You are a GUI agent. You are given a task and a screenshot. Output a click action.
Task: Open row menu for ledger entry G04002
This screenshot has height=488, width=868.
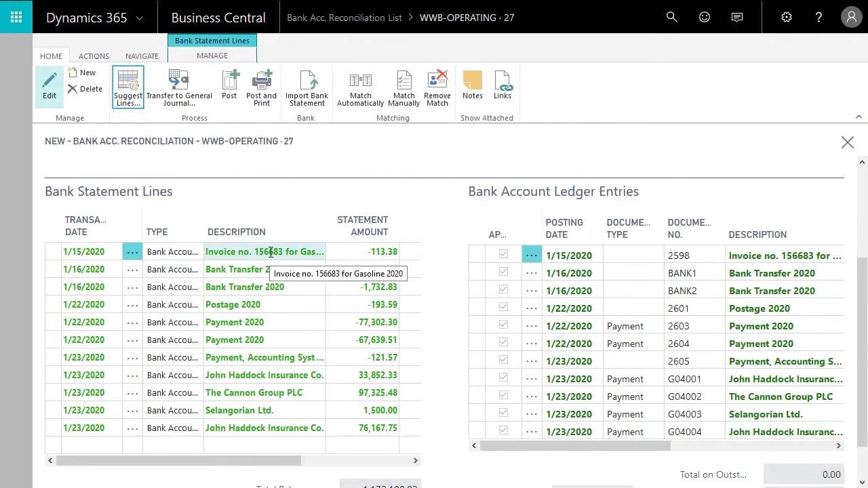[532, 396]
